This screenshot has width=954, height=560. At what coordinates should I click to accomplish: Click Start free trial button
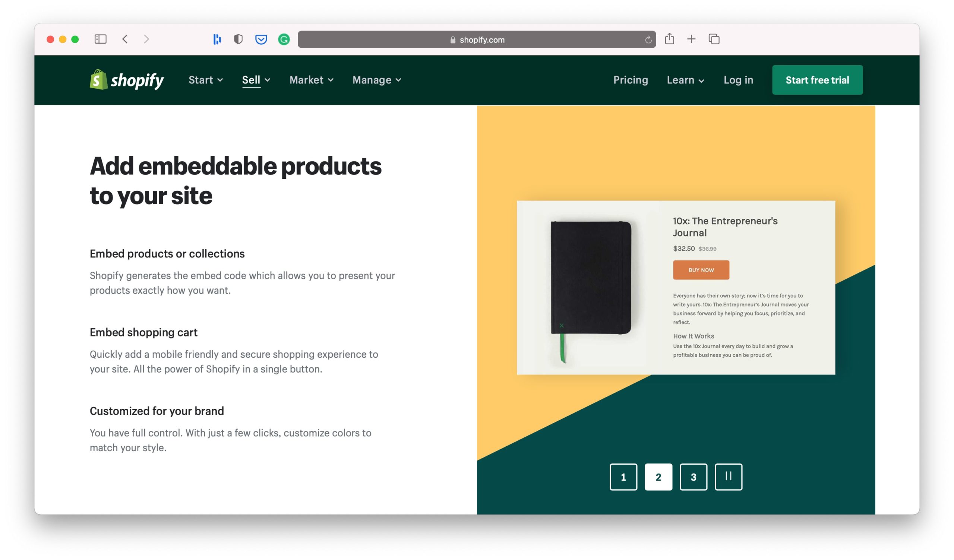click(817, 80)
